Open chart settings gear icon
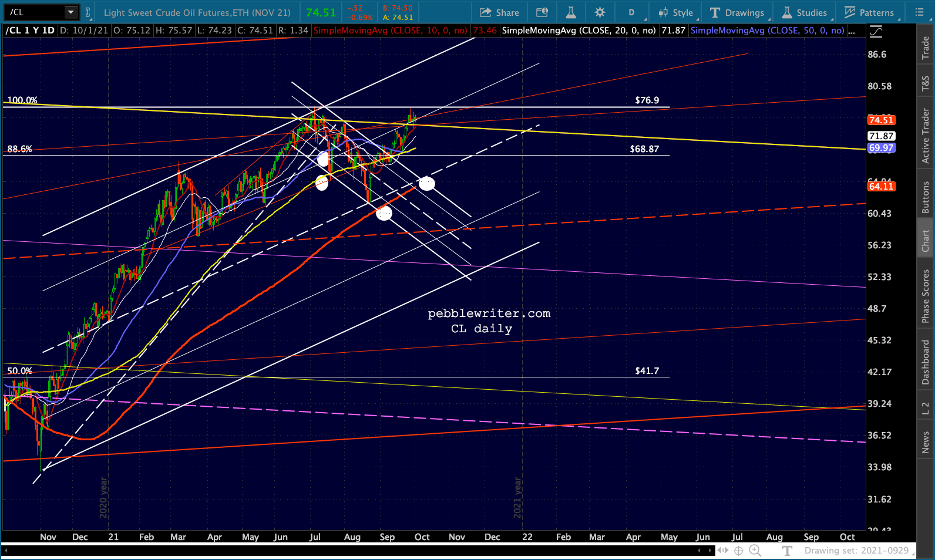This screenshot has width=935, height=560. [x=600, y=12]
